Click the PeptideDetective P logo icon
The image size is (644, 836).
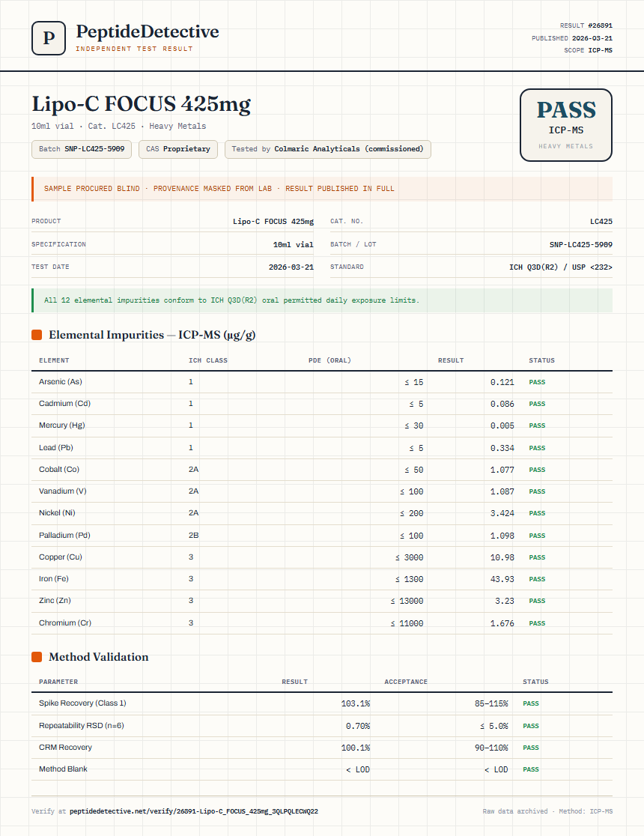click(x=49, y=38)
